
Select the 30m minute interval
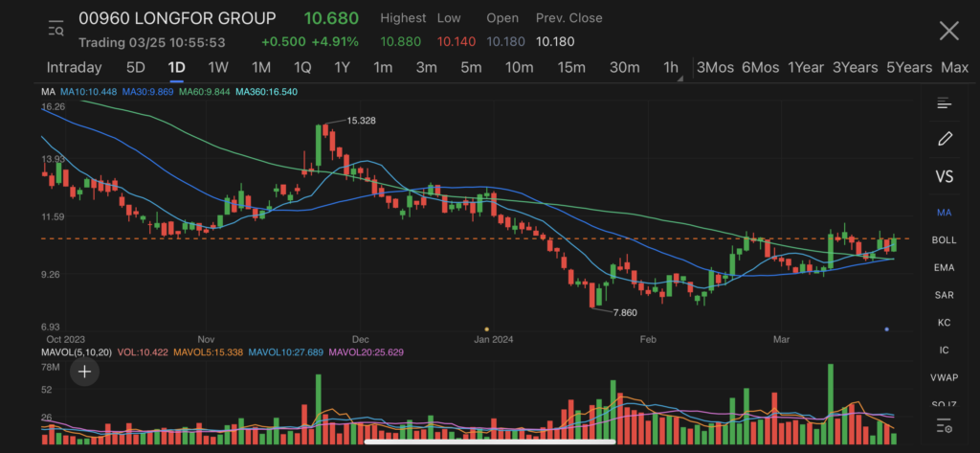click(x=624, y=67)
